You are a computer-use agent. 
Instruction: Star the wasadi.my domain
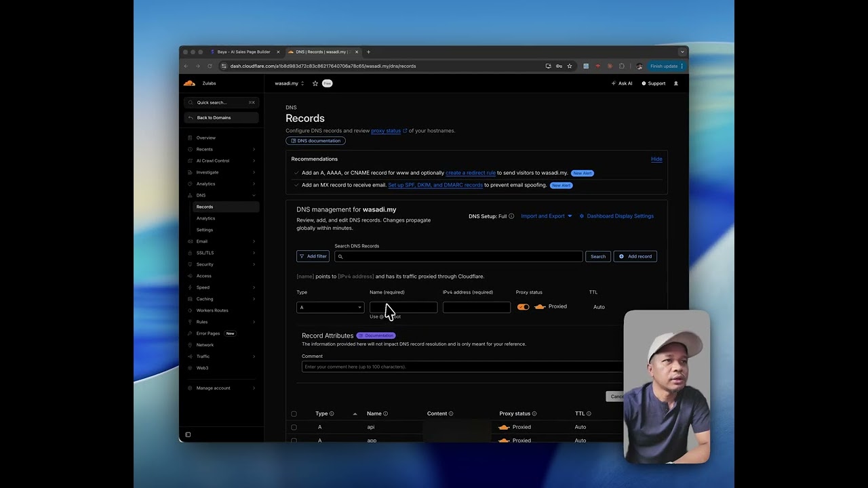pos(315,83)
